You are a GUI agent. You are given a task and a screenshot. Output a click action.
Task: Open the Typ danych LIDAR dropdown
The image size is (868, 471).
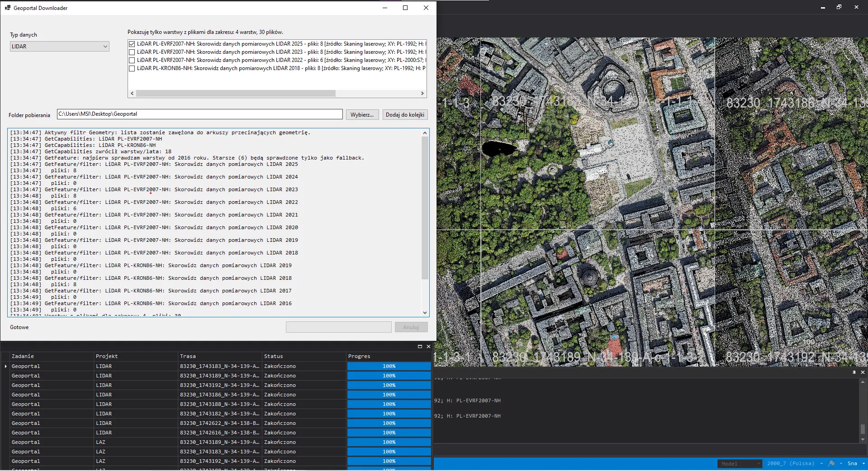pos(60,46)
